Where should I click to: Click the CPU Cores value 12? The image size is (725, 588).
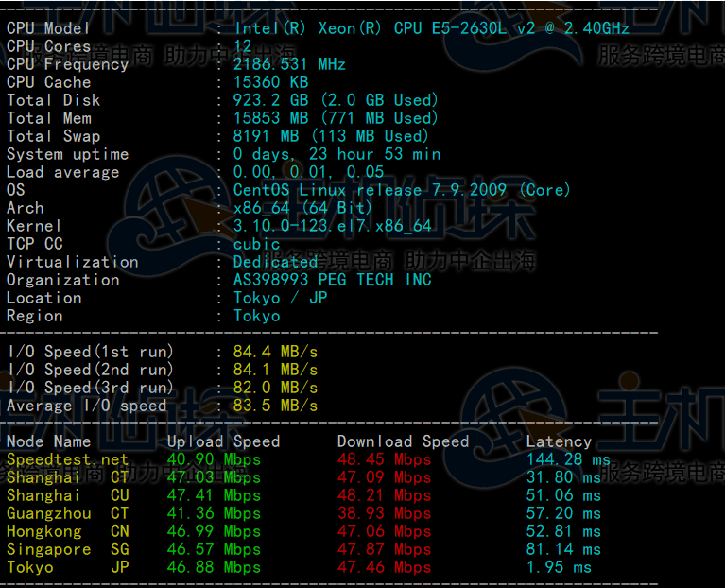click(x=243, y=46)
